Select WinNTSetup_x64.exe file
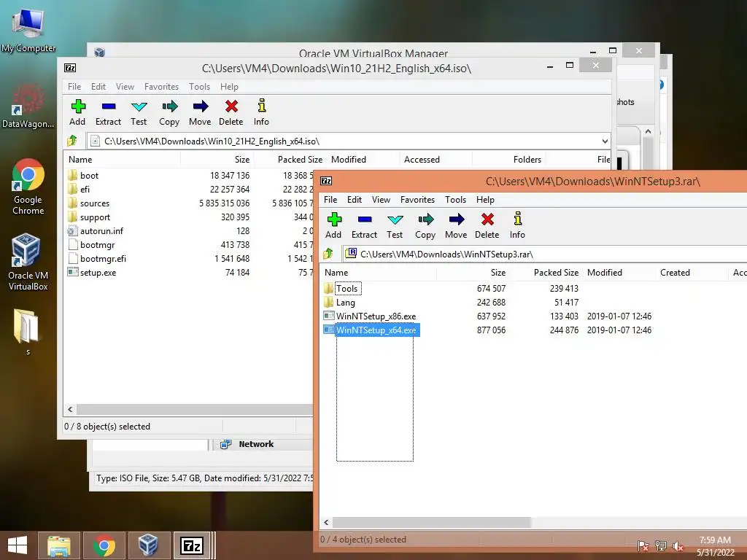Screen dimensions: 747x560 point(371,330)
